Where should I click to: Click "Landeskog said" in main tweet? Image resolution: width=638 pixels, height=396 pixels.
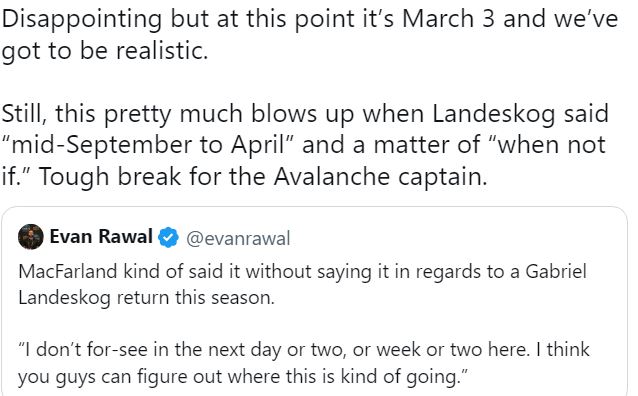(x=520, y=114)
